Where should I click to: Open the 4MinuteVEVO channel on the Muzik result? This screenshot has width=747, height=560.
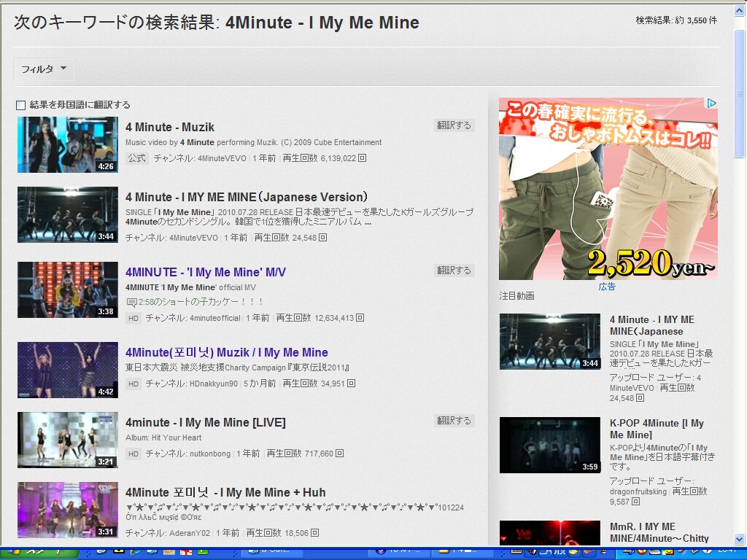(222, 158)
